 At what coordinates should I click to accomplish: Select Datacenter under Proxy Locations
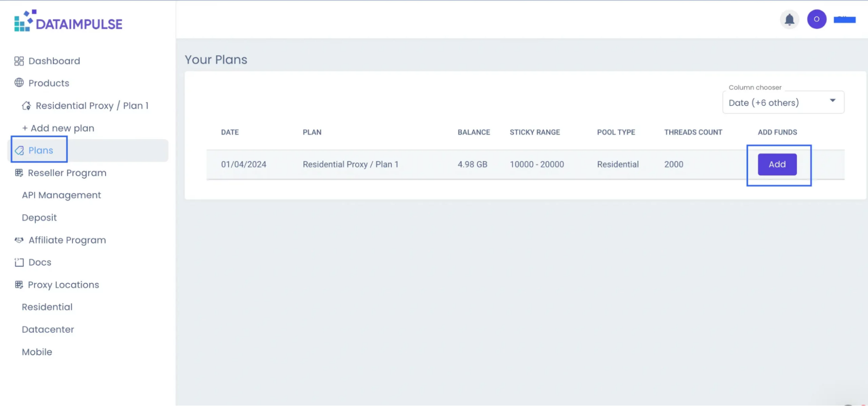(x=48, y=329)
